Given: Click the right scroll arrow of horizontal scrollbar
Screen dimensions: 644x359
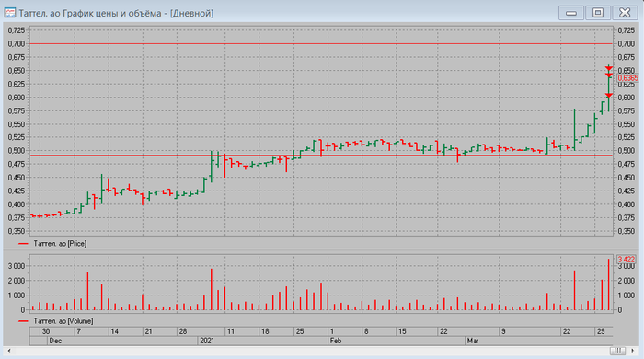Looking at the screenshot, I should pyautogui.click(x=633, y=351).
